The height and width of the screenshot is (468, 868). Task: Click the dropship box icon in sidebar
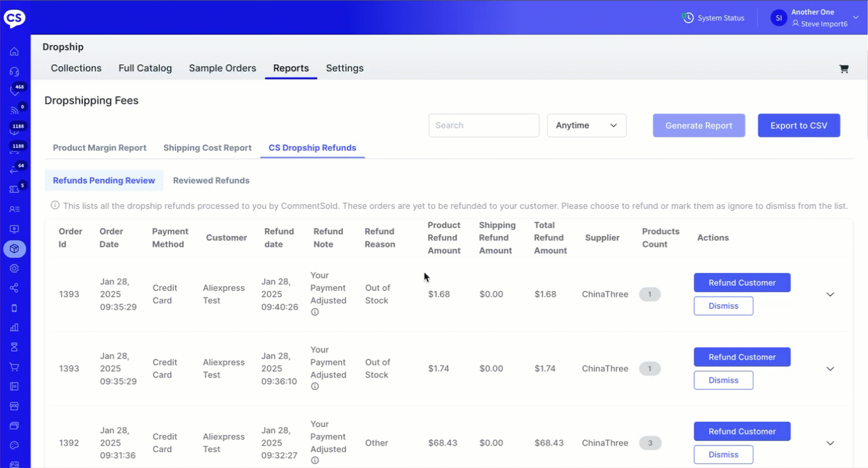click(x=15, y=249)
